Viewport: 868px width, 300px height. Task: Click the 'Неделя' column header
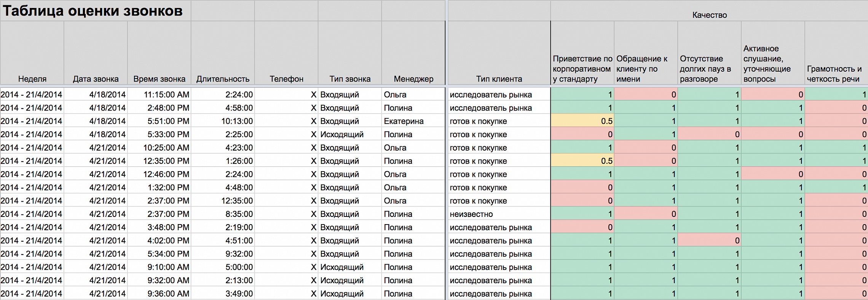[32, 53]
